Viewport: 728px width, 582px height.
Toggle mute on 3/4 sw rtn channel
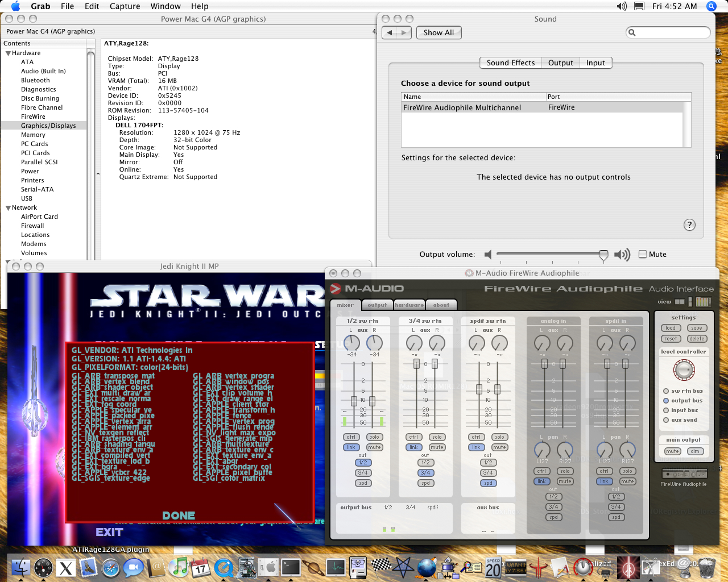[437, 447]
